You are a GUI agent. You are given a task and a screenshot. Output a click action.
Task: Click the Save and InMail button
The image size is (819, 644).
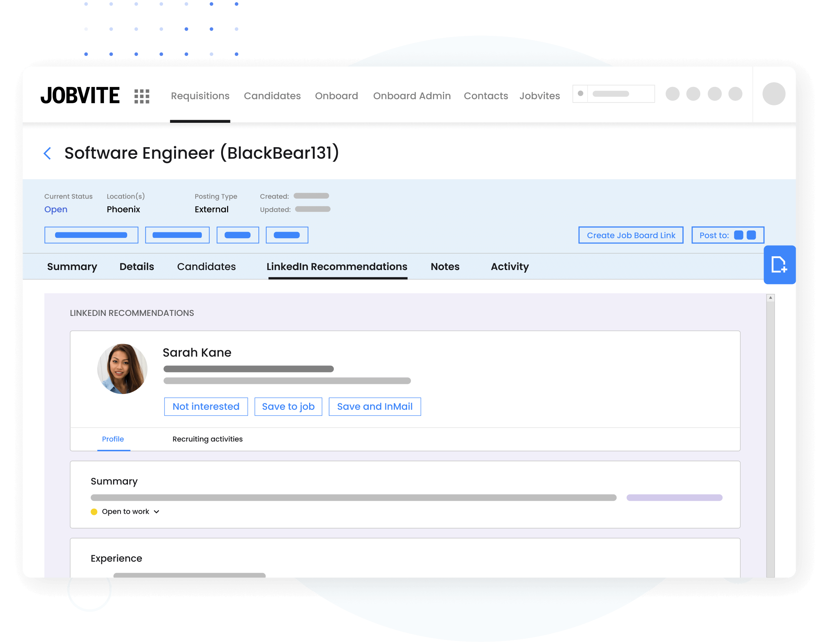click(x=375, y=407)
